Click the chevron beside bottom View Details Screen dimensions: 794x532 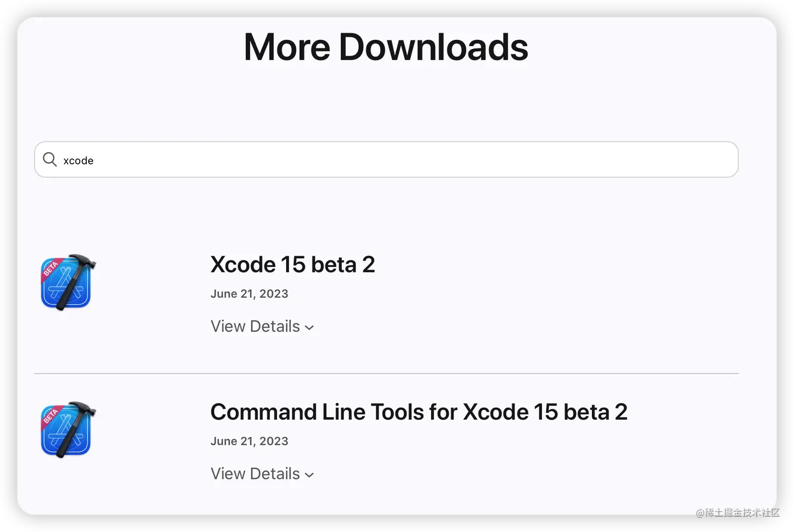(309, 475)
